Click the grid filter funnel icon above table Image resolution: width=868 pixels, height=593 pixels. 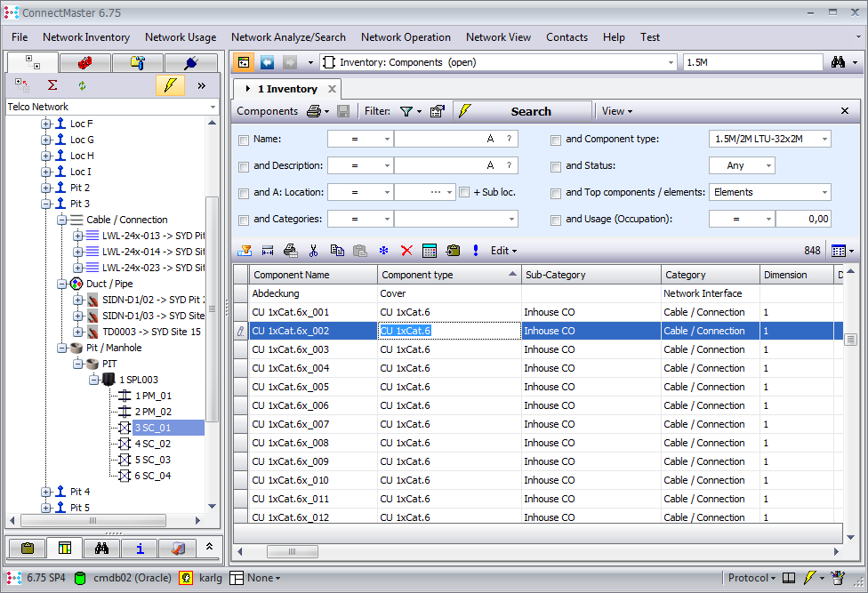[x=244, y=251]
